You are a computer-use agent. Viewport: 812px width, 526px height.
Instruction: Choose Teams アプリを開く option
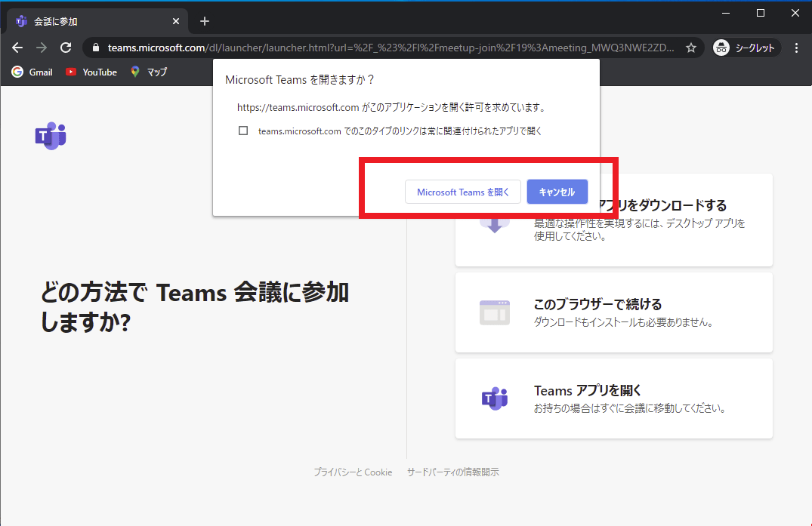point(613,398)
